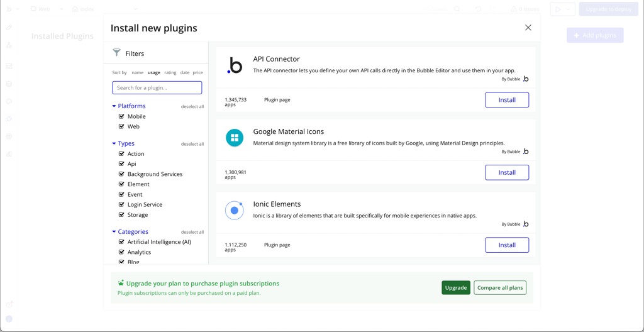Select the Plugins plug icon in sidebar
Viewport: 644px width, 332px height.
9,119
